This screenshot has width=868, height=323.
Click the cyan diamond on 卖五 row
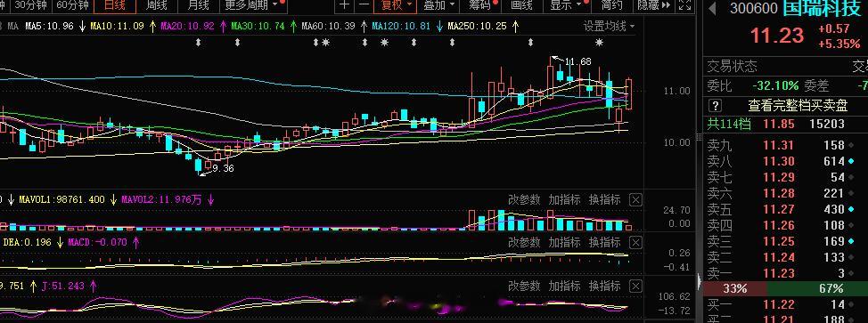[850, 210]
